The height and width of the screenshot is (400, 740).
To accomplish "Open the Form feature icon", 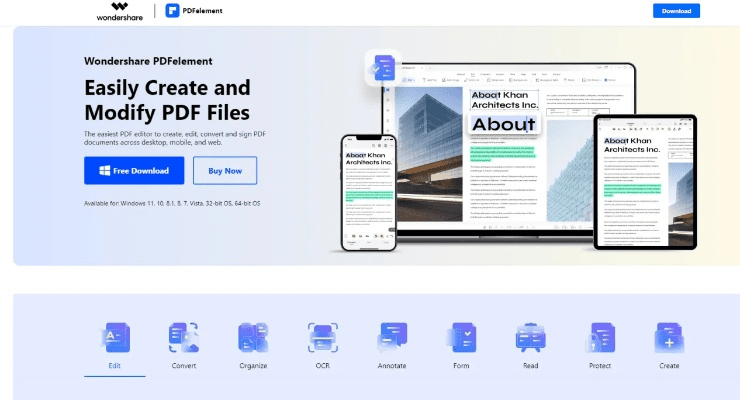I will [x=462, y=339].
